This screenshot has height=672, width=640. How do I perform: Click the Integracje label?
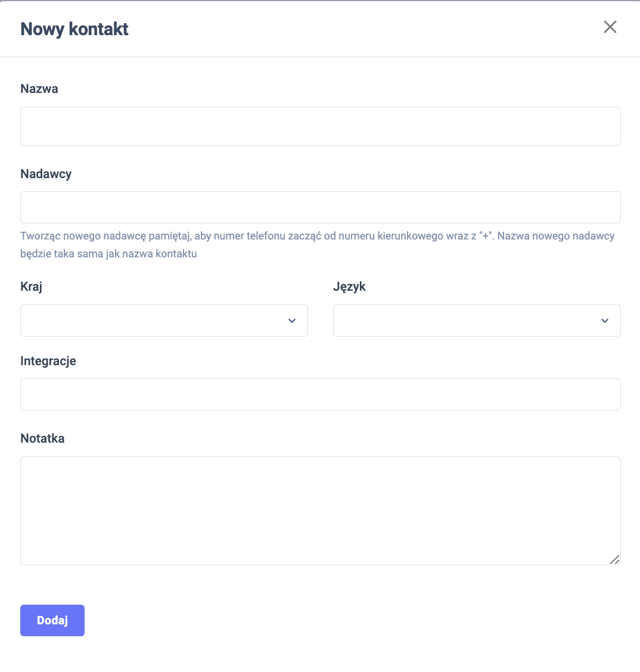coord(48,361)
